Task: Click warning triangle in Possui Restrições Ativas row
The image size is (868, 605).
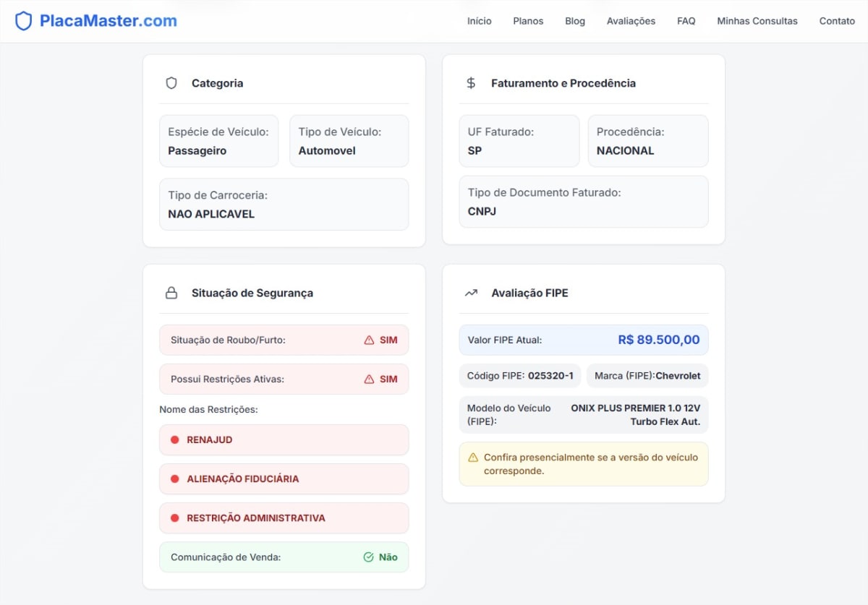Action: tap(369, 379)
